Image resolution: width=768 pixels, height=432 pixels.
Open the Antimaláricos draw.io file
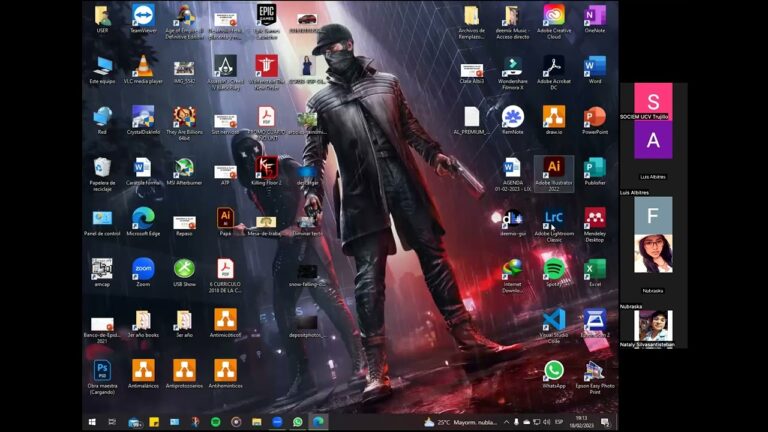143,374
